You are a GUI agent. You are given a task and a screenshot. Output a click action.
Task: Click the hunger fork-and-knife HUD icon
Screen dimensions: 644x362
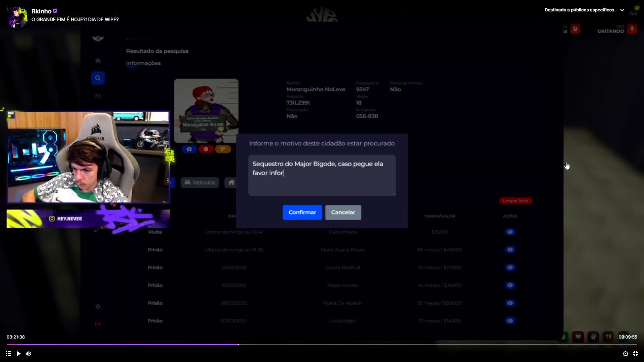608,337
